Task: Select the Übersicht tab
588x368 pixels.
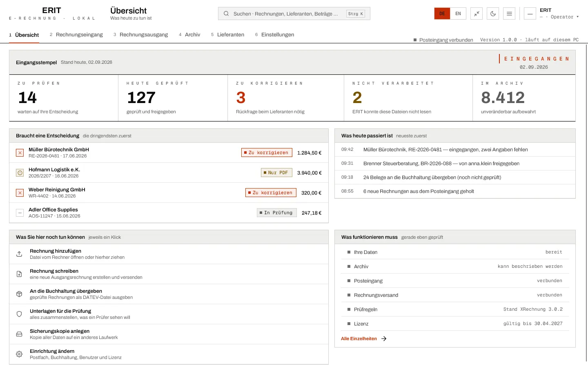Action: [24, 35]
